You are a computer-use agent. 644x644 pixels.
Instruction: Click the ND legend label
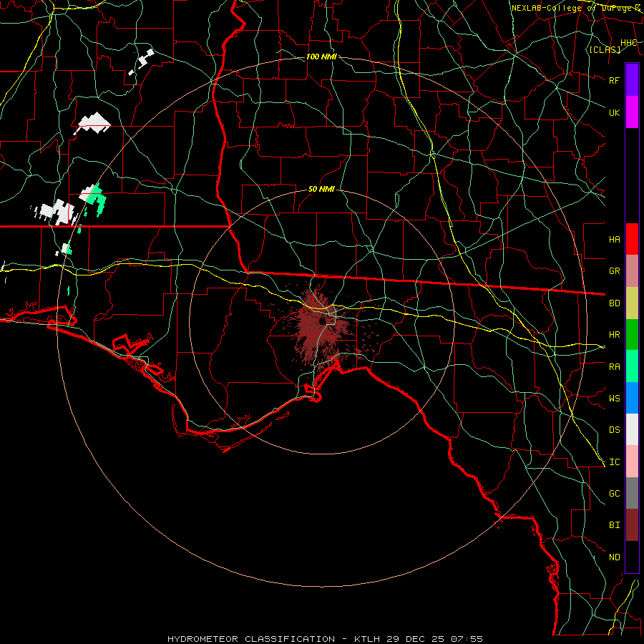point(615,557)
